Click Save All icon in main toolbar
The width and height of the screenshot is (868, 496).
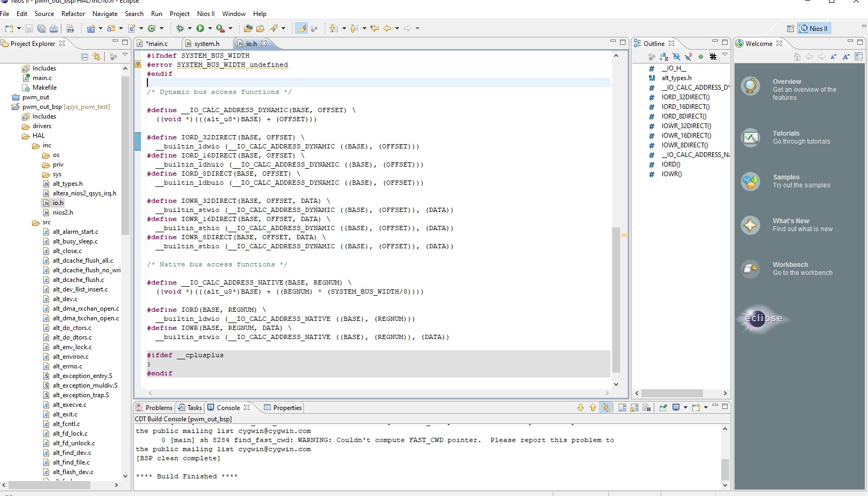(x=41, y=28)
